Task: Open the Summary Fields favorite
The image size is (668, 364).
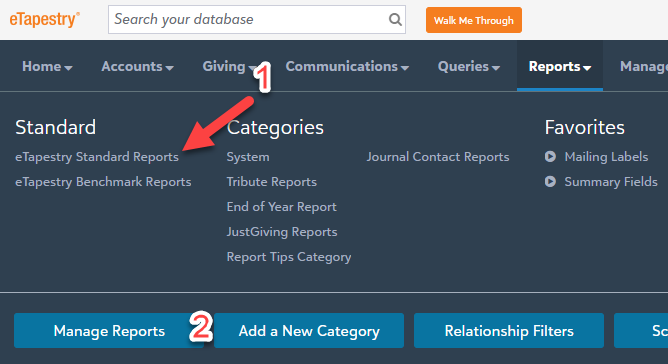Action: 611,182
